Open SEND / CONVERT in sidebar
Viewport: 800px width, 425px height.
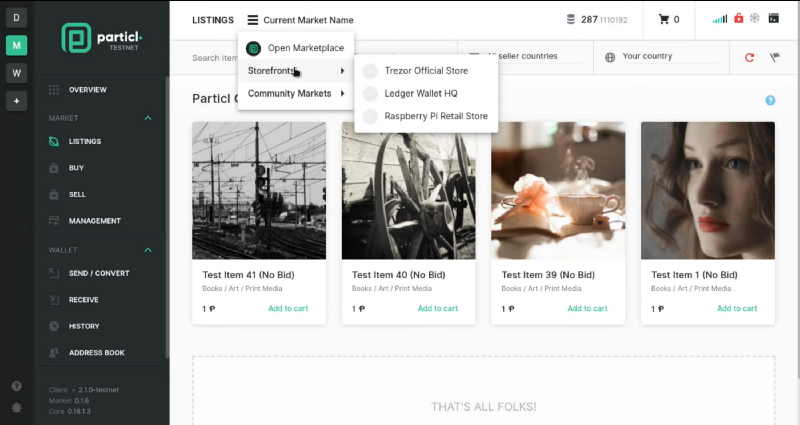tap(99, 273)
